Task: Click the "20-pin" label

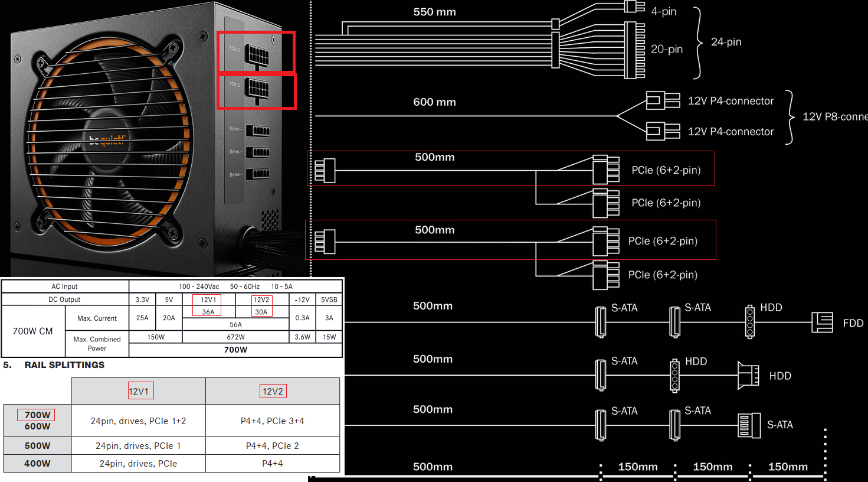Action: 667,49
